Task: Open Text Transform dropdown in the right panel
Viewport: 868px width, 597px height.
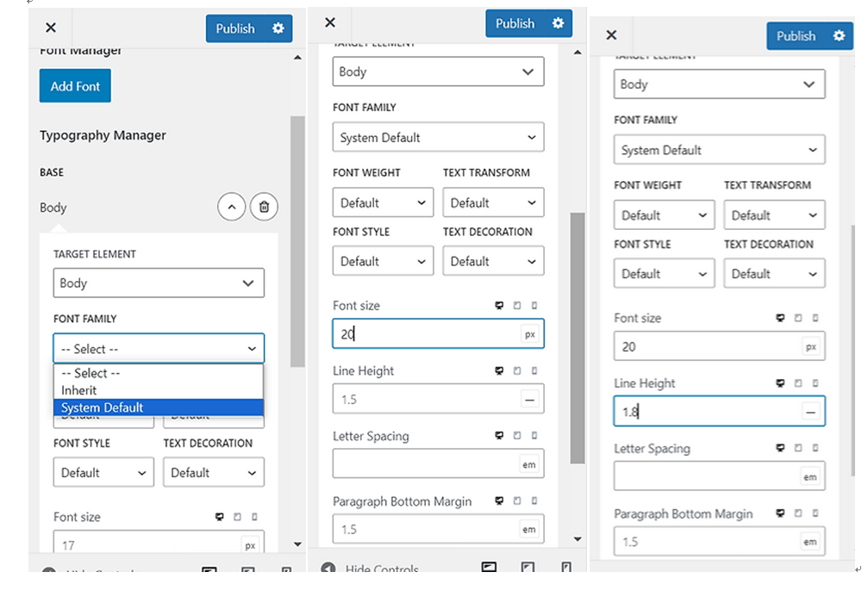Action: click(773, 215)
